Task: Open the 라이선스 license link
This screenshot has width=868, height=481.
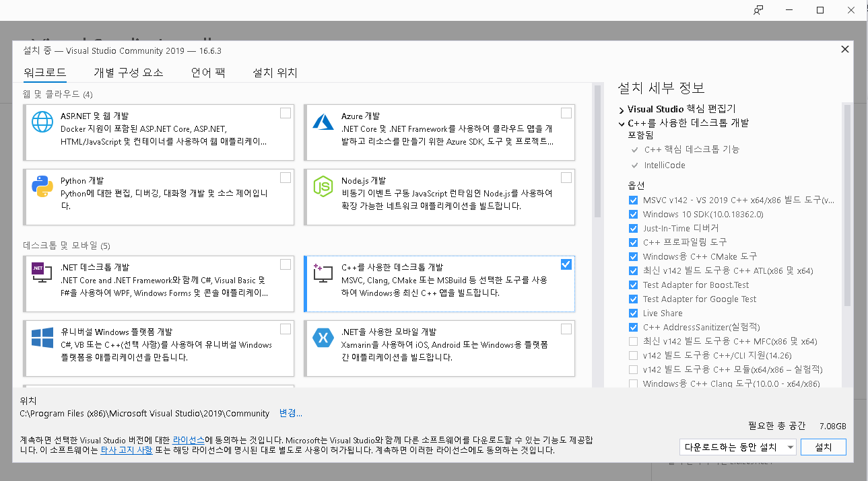Action: tap(189, 440)
